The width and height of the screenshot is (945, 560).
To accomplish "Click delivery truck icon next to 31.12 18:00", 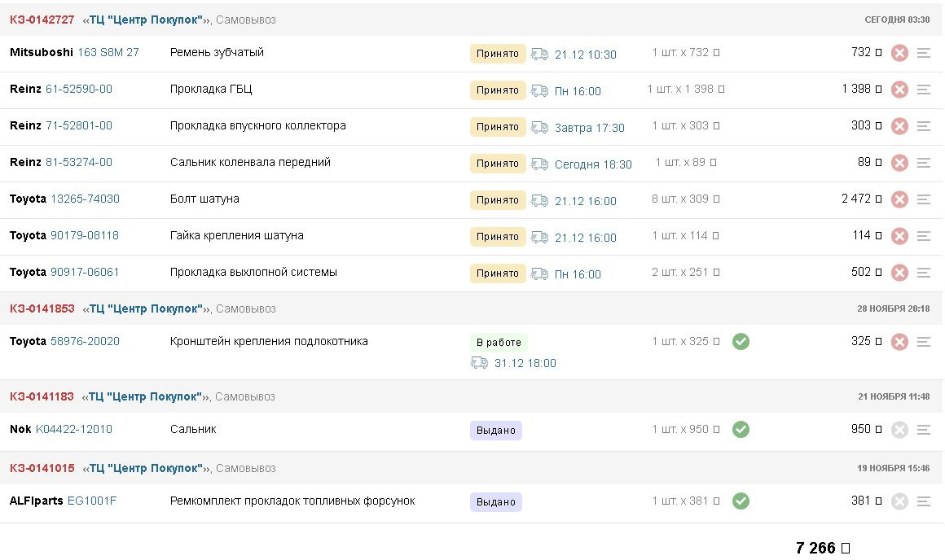I will point(479,362).
